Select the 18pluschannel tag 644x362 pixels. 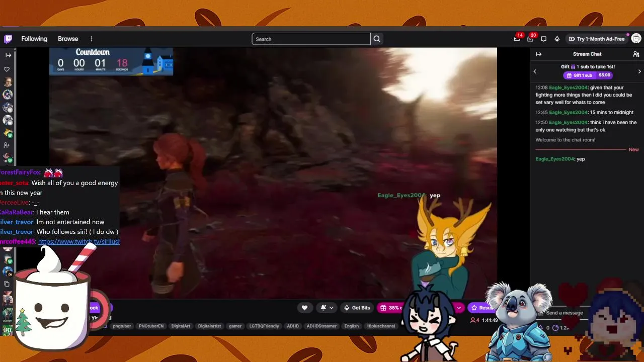381,326
